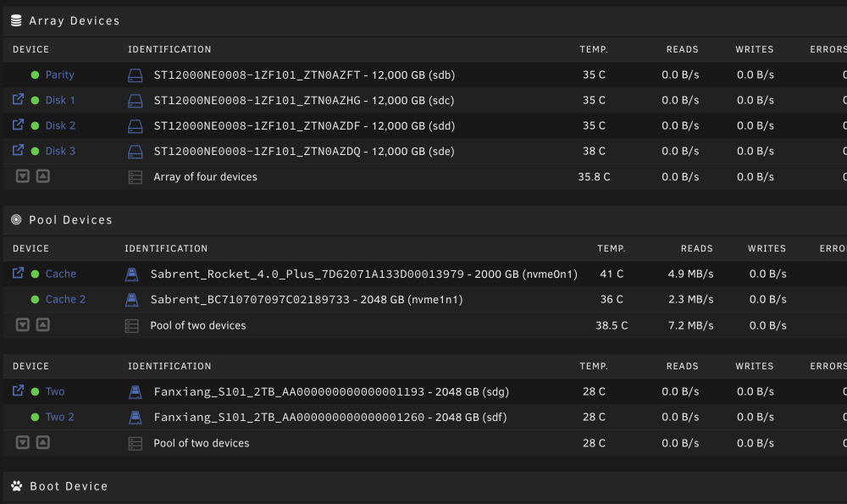Click the Fanxiang 1260 SSD icon

click(135, 418)
